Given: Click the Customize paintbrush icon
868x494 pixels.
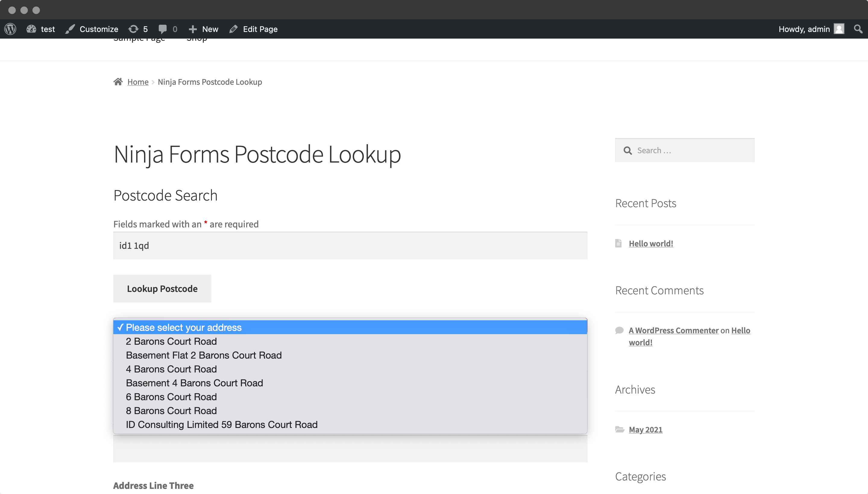Looking at the screenshot, I should point(70,29).
